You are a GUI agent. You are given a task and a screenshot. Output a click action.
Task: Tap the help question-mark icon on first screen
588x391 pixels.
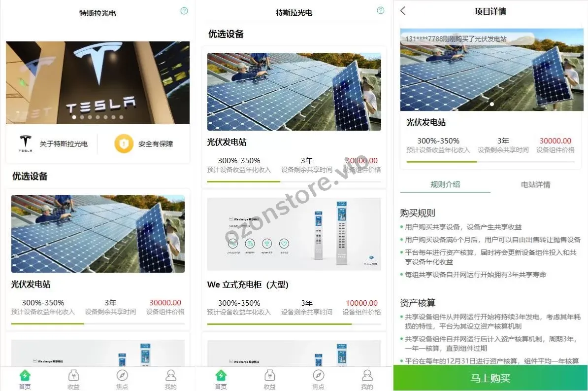coord(184,11)
